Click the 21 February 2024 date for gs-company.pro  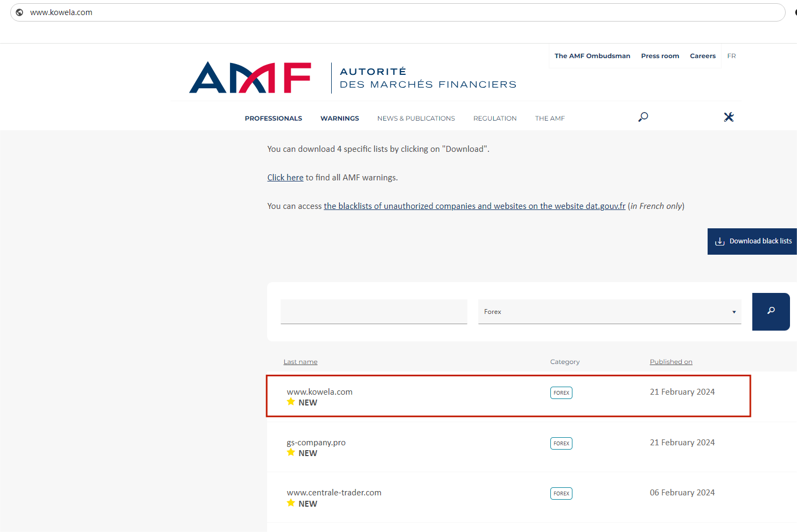click(x=682, y=443)
